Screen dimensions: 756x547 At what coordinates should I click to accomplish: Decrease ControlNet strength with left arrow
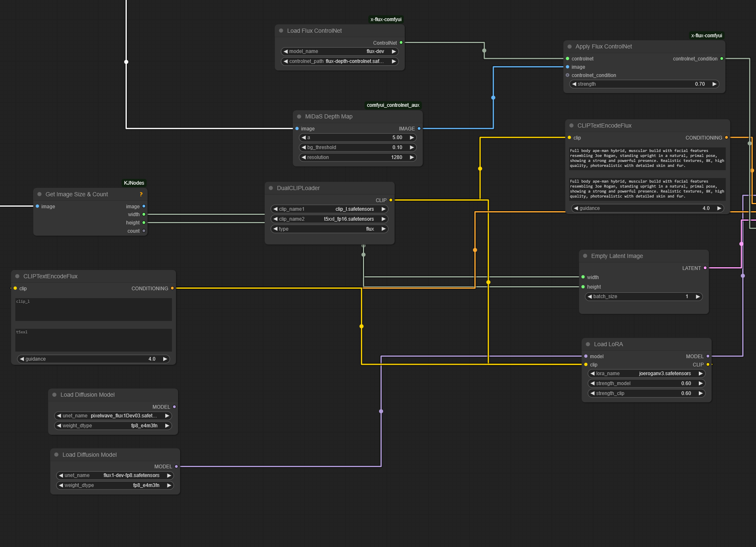pos(574,84)
